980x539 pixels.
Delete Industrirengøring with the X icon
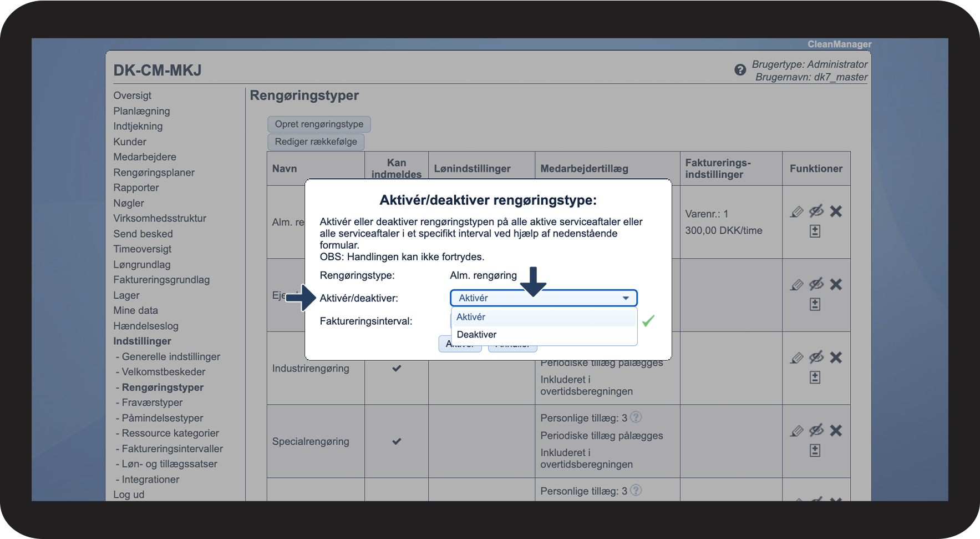[836, 357]
